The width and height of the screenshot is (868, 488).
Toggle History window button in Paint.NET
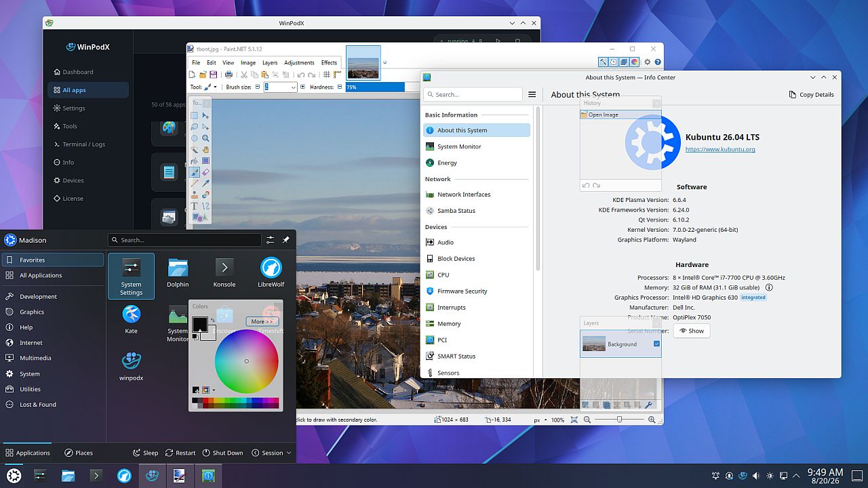point(614,62)
